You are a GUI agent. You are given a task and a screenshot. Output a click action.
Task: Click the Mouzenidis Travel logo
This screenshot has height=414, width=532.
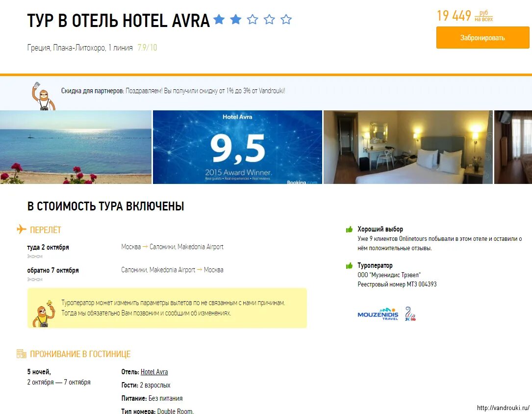(378, 314)
